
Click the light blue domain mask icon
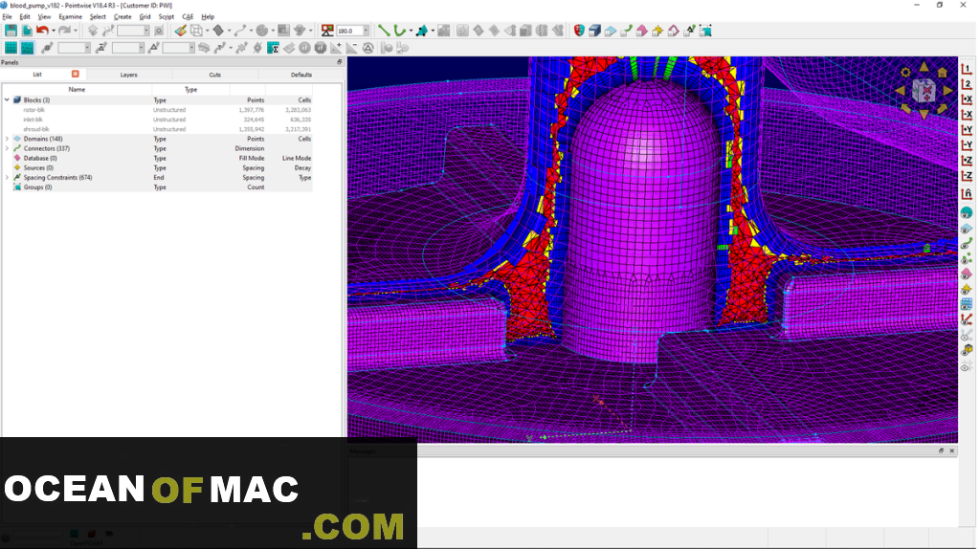coord(610,31)
